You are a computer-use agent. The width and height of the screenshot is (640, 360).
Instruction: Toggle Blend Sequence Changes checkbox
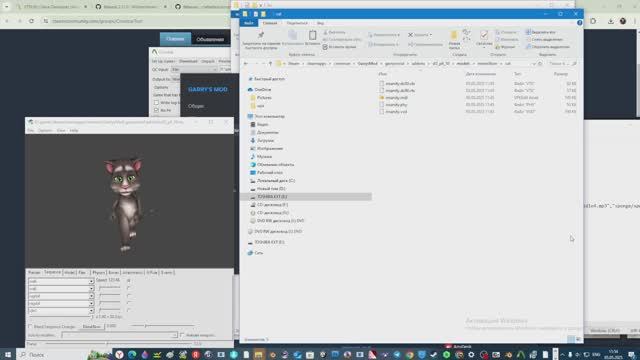click(x=30, y=327)
